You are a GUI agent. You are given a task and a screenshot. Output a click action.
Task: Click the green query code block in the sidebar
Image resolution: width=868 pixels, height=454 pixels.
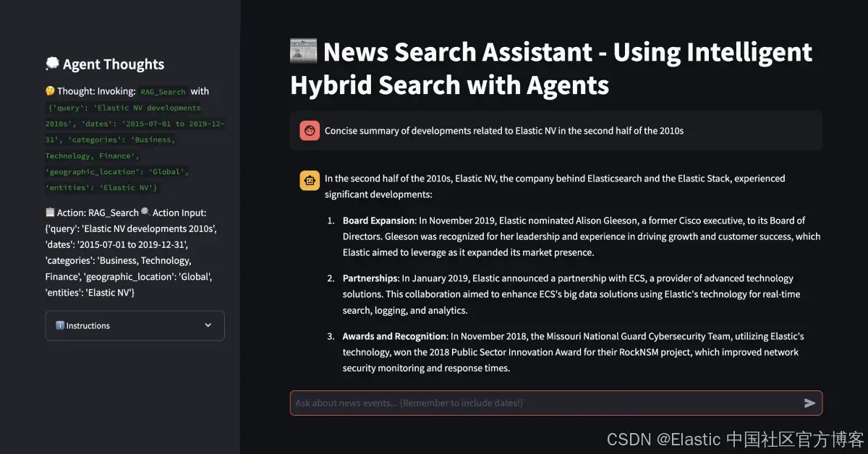coord(135,147)
